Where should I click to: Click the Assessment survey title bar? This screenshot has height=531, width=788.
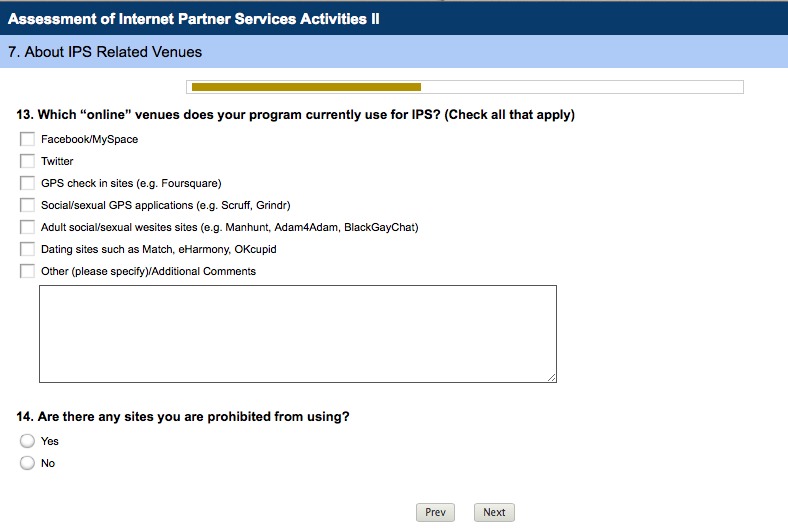point(194,19)
